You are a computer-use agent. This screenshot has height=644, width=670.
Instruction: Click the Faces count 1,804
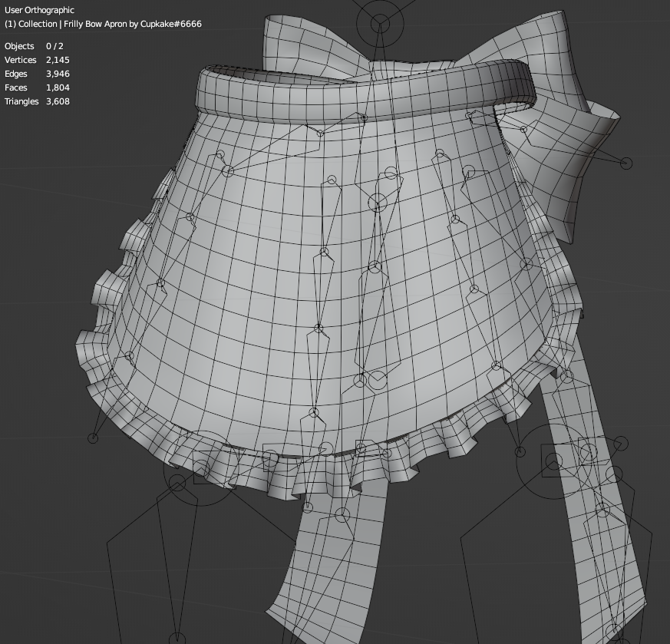click(x=58, y=88)
